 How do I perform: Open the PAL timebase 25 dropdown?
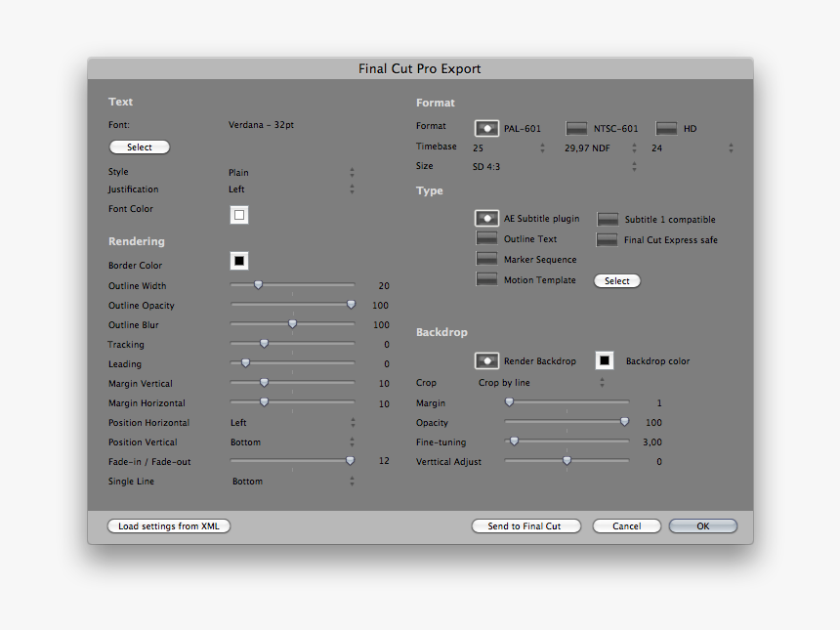point(509,147)
